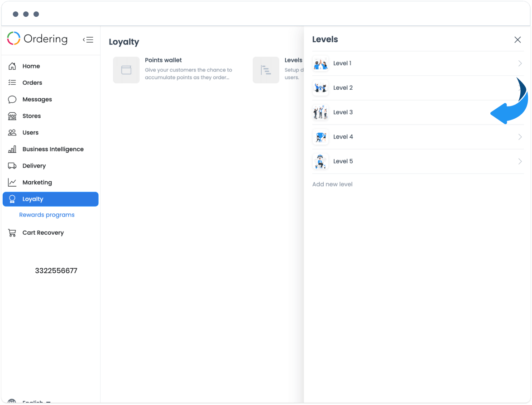This screenshot has width=532, height=405.
Task: Click the Level 3 illustration thumbnail
Action: pos(320,112)
